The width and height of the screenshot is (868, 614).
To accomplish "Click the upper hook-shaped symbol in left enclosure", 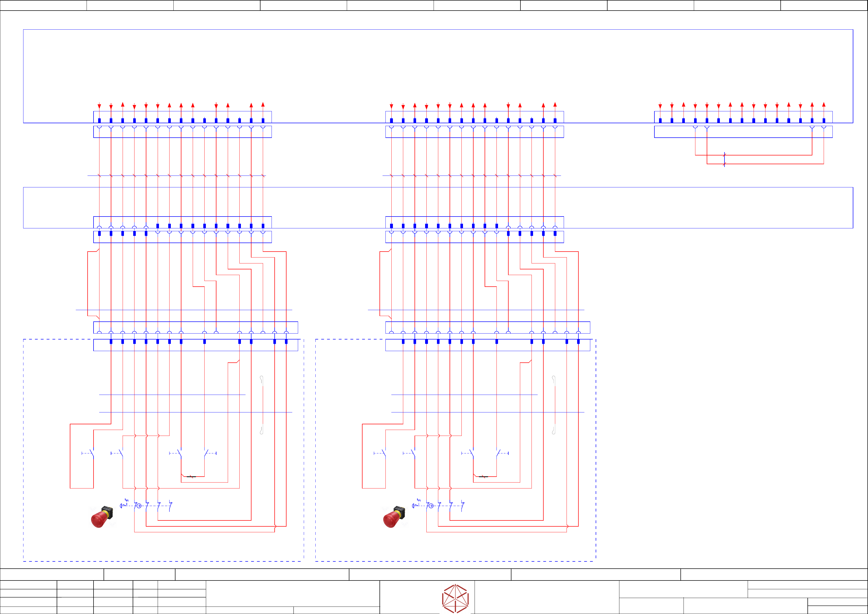I will [x=261, y=379].
